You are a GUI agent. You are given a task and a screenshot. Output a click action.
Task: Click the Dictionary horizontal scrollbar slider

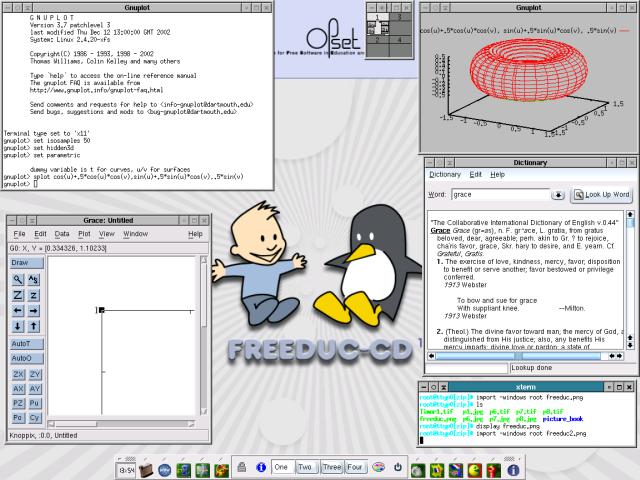(518, 356)
